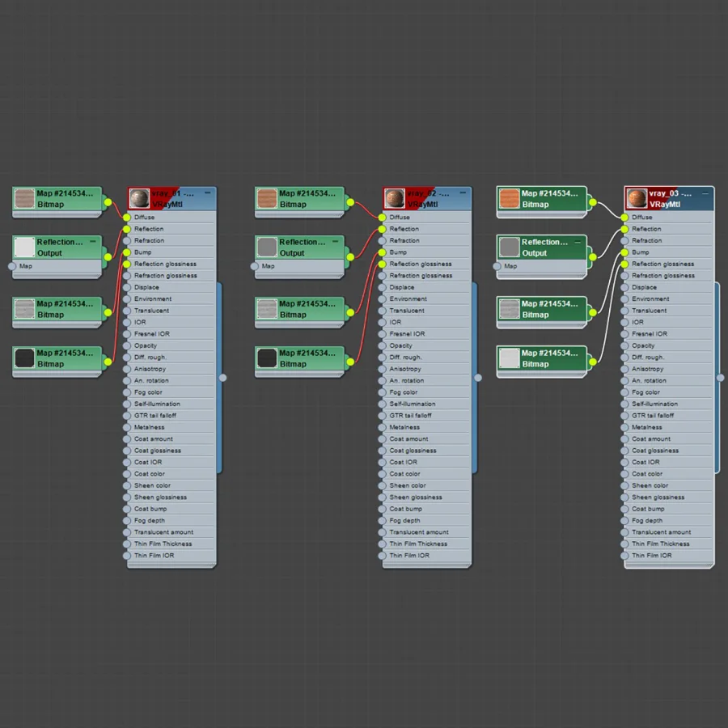728x728 pixels.
Task: Click the vray_03 material sphere preview
Action: point(637,199)
